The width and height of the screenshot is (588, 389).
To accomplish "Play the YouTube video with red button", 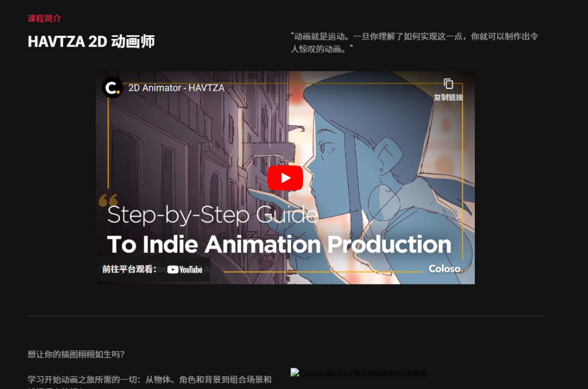I will click(x=285, y=178).
